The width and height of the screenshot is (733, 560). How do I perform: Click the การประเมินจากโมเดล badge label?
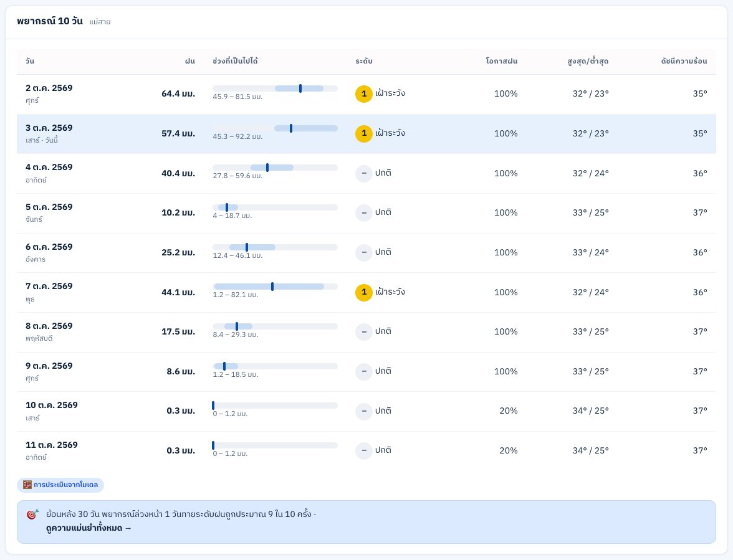point(65,485)
